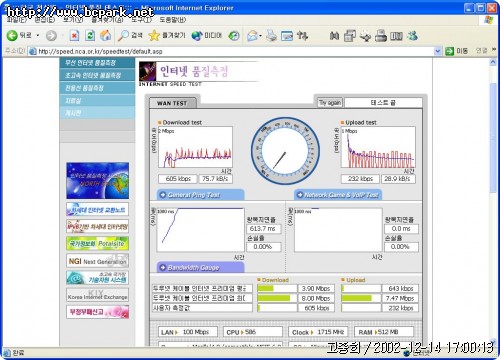Open the Back button history dropdown
The image size is (500, 360).
point(38,35)
